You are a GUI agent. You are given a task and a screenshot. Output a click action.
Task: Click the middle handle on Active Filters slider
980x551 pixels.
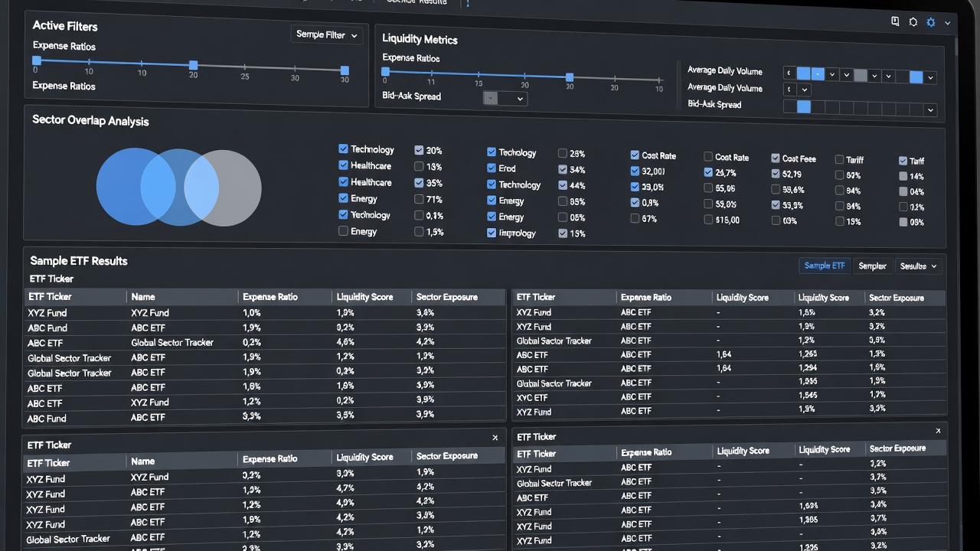click(x=194, y=66)
